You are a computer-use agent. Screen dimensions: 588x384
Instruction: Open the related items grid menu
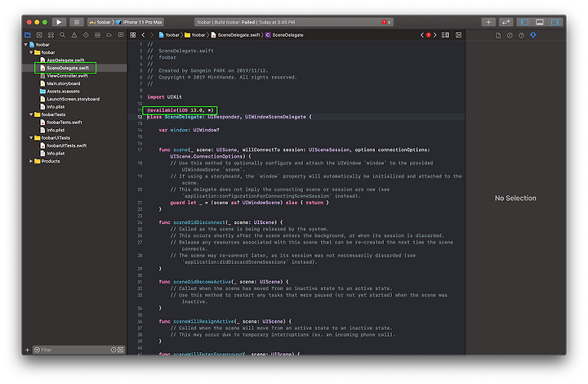point(133,35)
